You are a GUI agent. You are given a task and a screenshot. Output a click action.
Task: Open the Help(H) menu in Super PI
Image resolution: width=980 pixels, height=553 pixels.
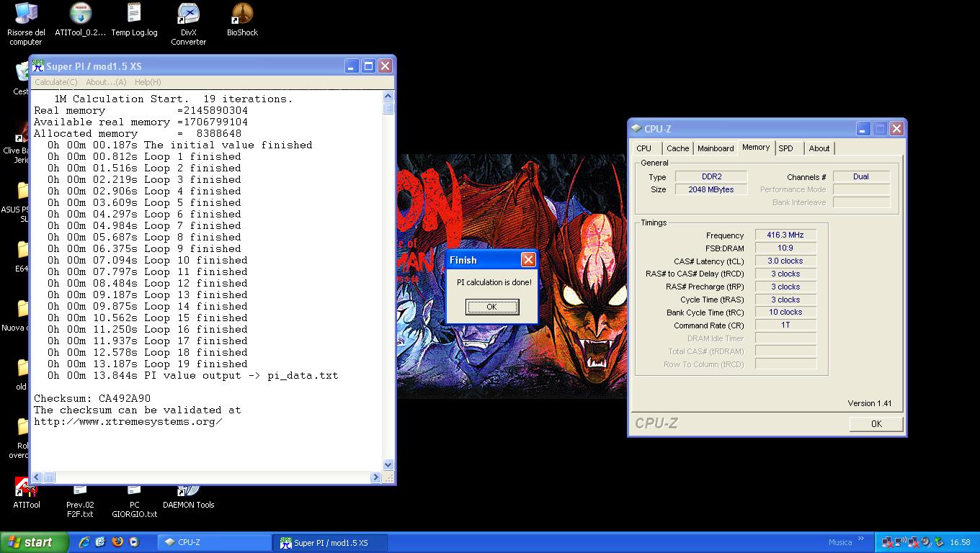point(148,82)
